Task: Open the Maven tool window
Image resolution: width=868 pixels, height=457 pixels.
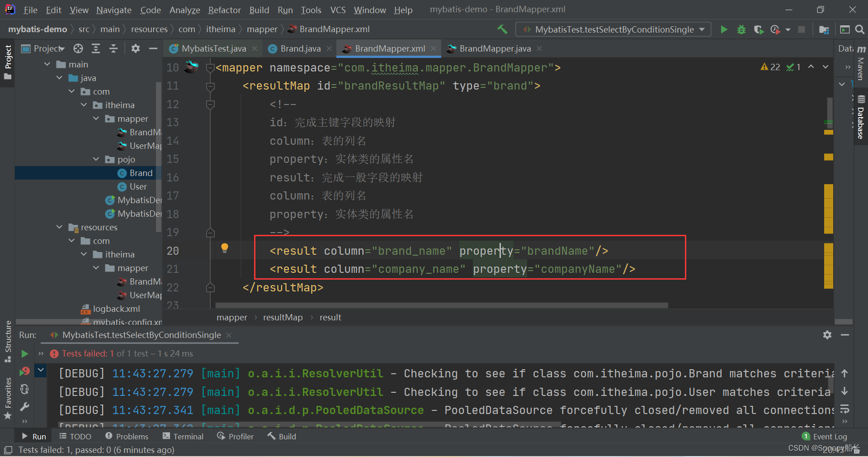Action: tap(861, 62)
